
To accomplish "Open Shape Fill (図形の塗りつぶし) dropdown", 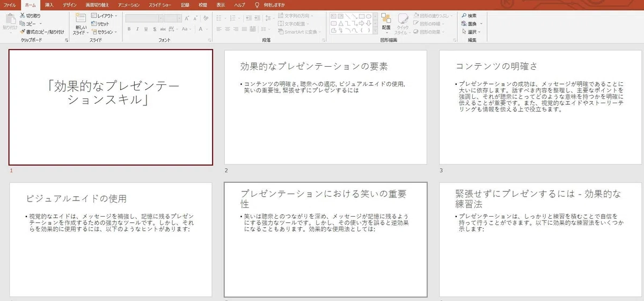I will [432, 16].
